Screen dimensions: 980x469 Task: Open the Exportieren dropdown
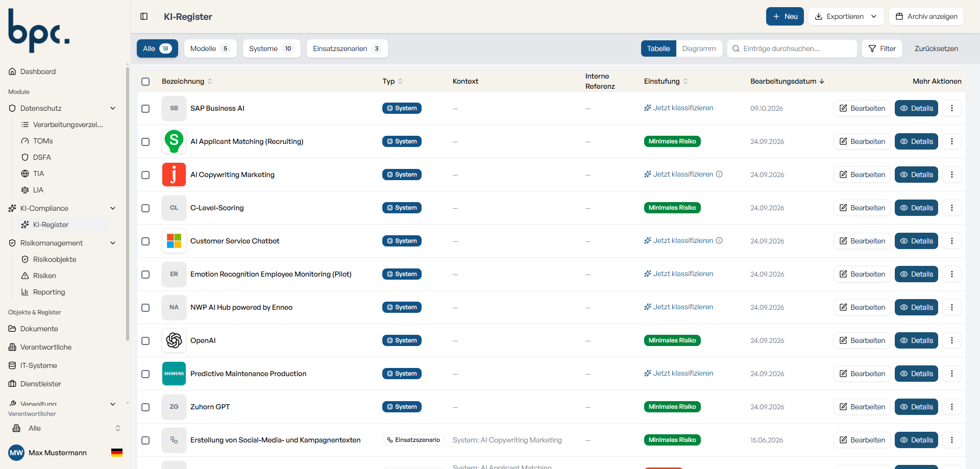(x=846, y=16)
